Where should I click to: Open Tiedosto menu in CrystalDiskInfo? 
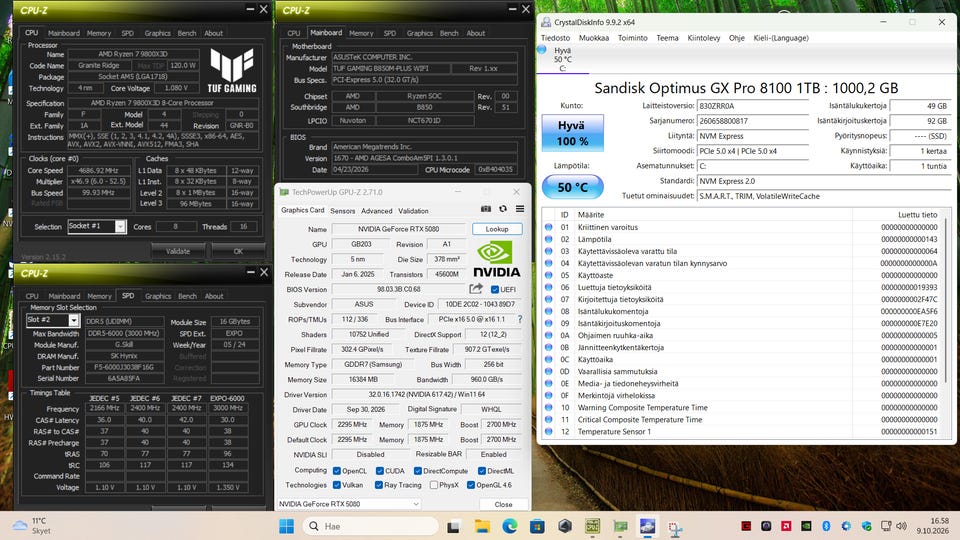point(555,37)
